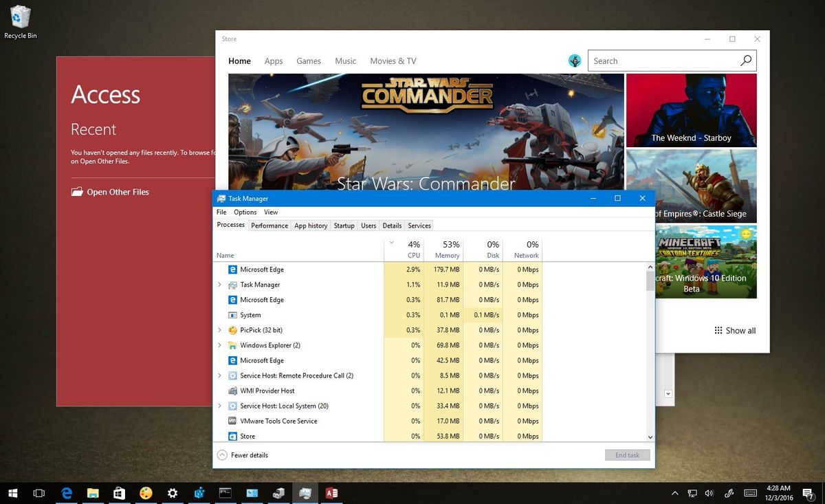Expand the Service Host: Local System entry
This screenshot has width=825, height=504.
[219, 406]
